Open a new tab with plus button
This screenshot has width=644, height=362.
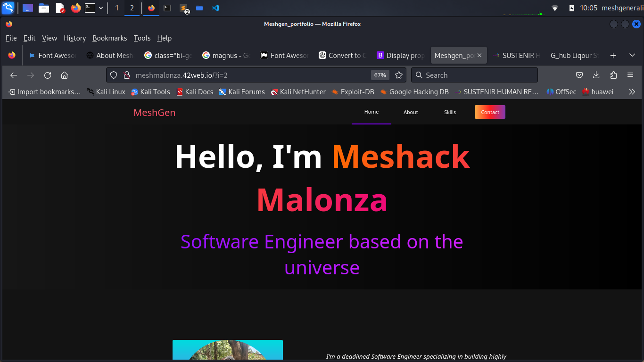613,56
